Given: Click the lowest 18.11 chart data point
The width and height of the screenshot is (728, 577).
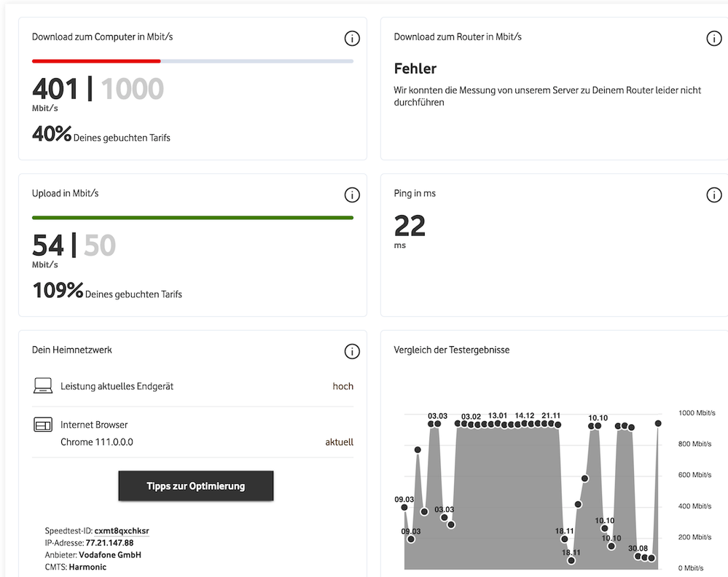Looking at the screenshot, I should pyautogui.click(x=571, y=560).
